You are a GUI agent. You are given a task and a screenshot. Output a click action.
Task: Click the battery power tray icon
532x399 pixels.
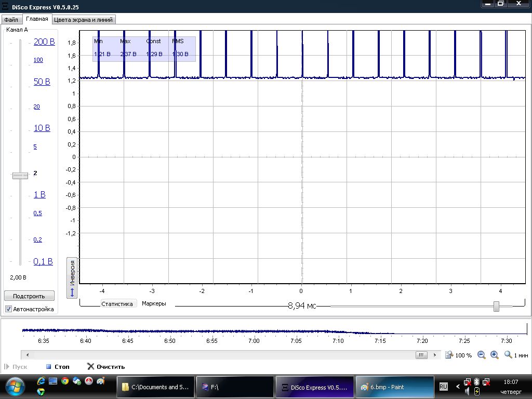coord(477,392)
